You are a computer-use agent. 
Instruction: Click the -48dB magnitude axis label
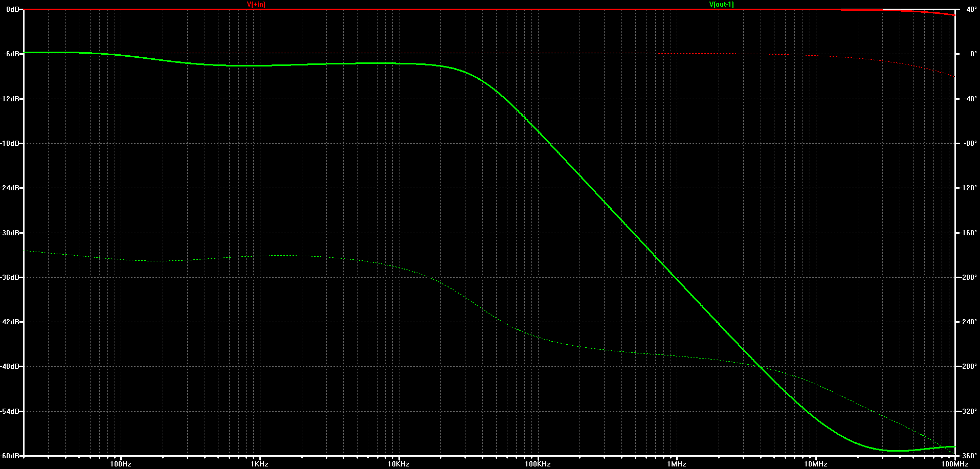pos(10,366)
